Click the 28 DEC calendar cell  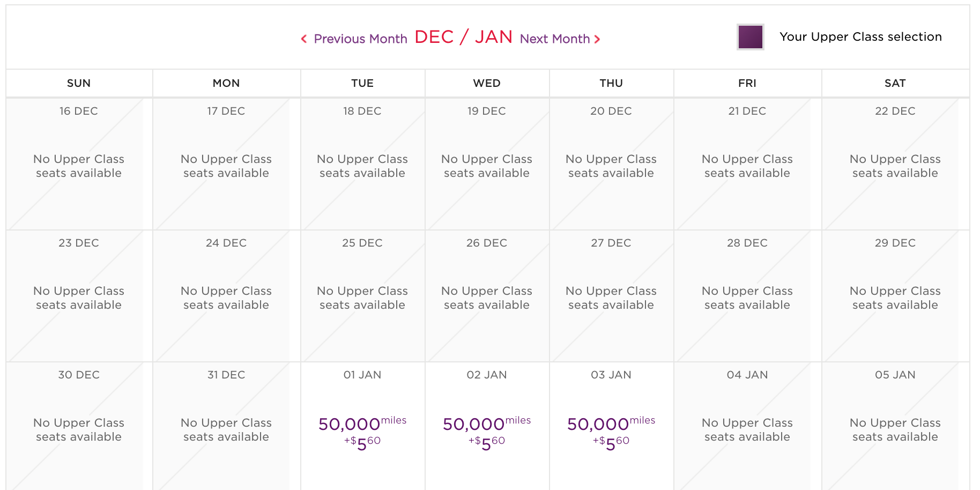(x=747, y=296)
